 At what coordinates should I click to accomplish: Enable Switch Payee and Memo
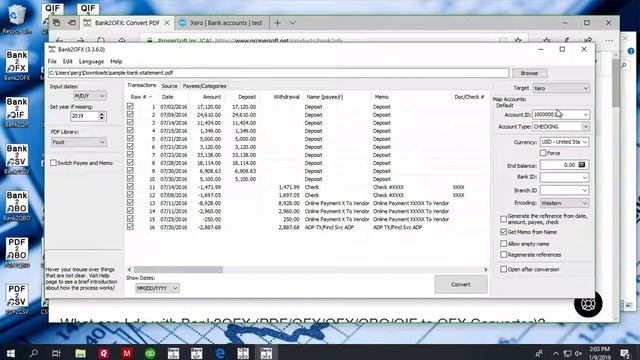point(53,163)
